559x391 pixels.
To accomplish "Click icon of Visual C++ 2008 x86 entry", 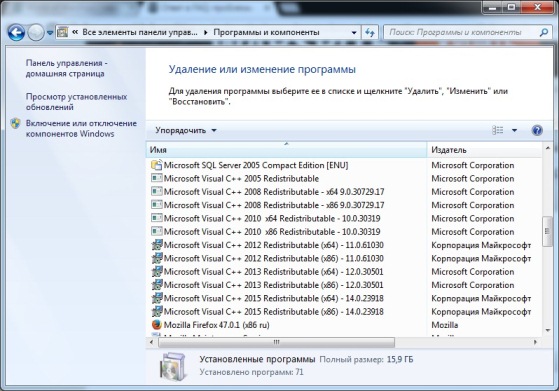I will click(x=157, y=205).
